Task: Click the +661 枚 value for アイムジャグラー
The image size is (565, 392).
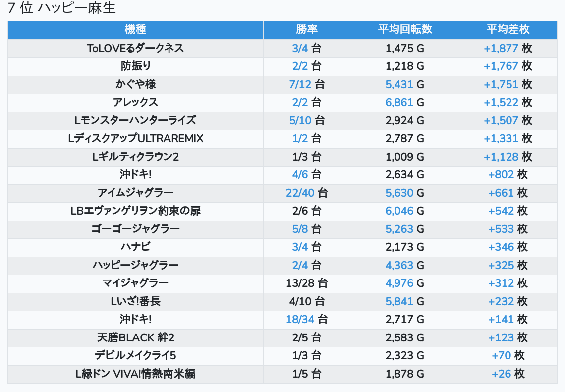Action: click(508, 193)
